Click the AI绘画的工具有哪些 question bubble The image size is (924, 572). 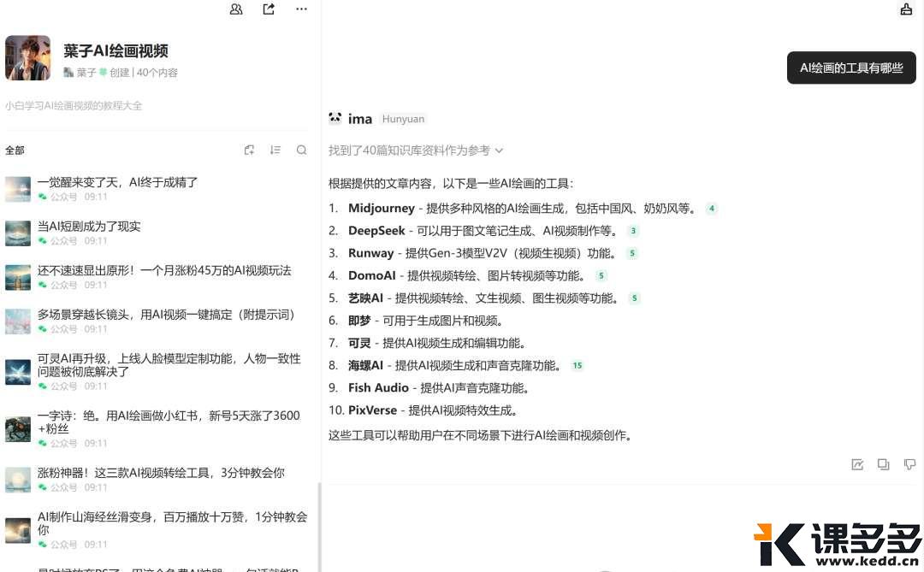[x=851, y=68]
